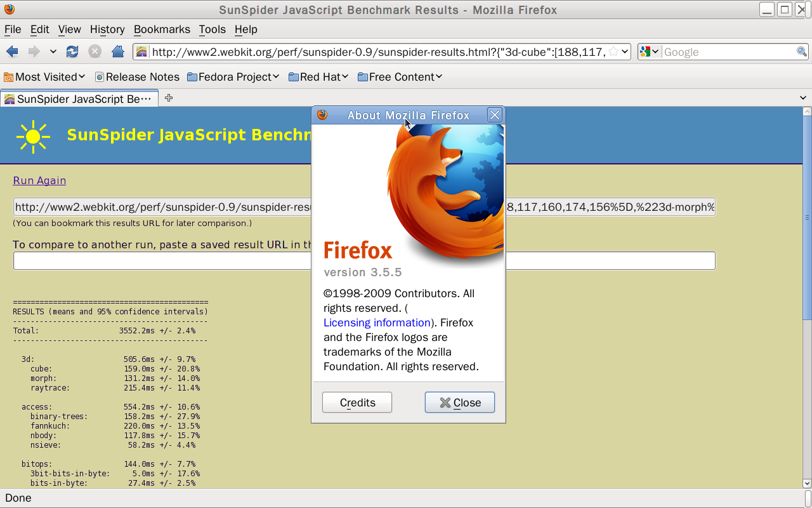The image size is (812, 508).
Task: Click the Credits button
Action: tap(357, 403)
